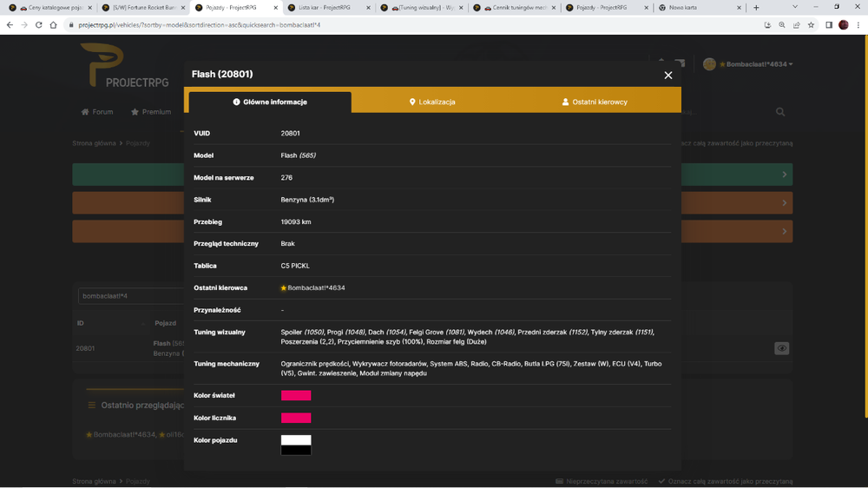This screenshot has height=488, width=868.
Task: Switch to Nowa karta browser tab
Action: (x=700, y=8)
